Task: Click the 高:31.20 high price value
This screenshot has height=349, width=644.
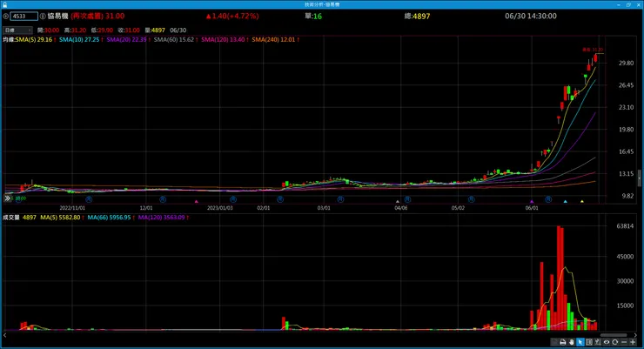Action: pyautogui.click(x=75, y=30)
